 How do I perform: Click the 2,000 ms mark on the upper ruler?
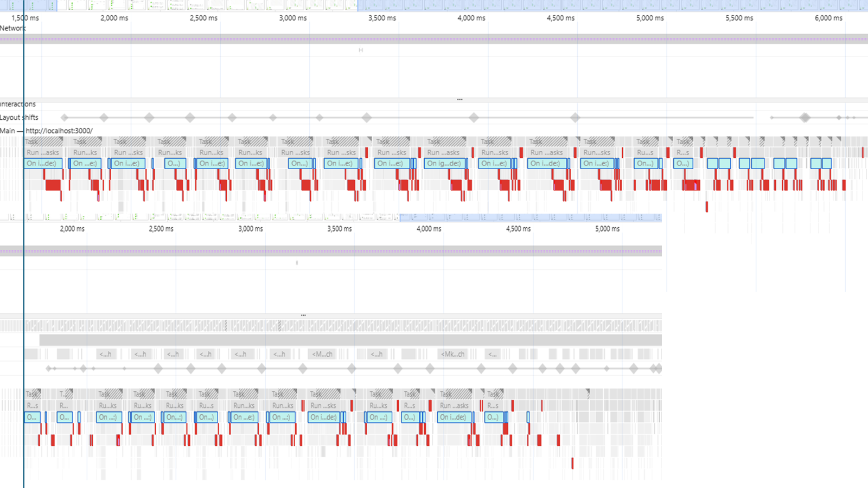point(114,18)
